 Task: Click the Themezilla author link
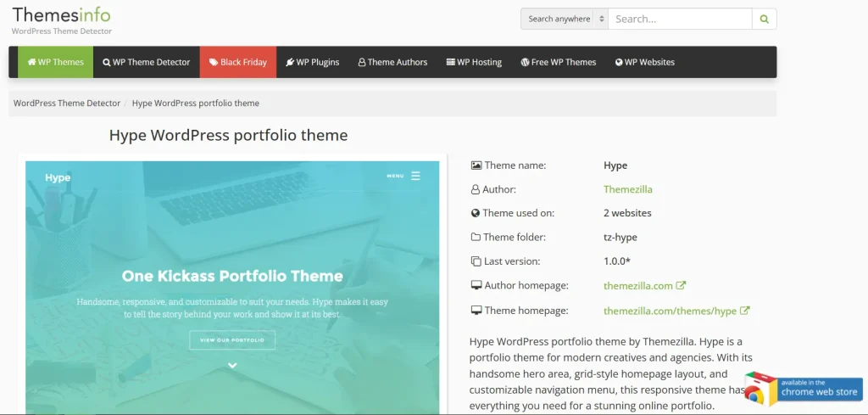tap(628, 189)
